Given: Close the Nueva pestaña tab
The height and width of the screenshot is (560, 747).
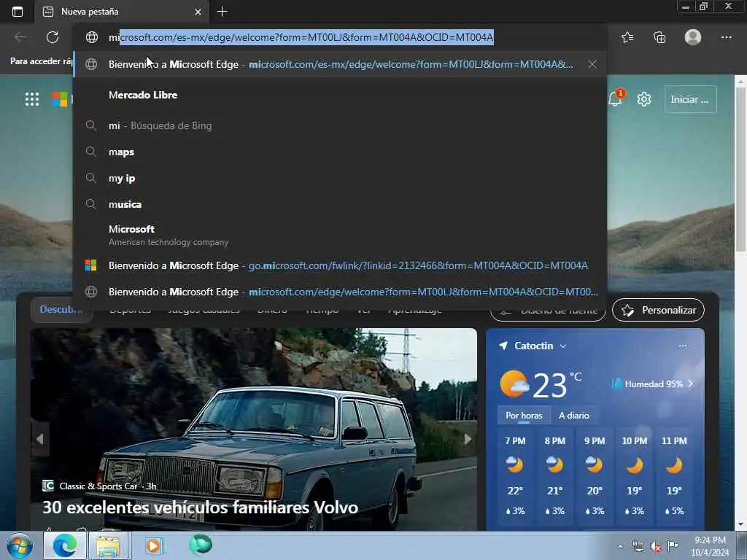Looking at the screenshot, I should click(198, 12).
